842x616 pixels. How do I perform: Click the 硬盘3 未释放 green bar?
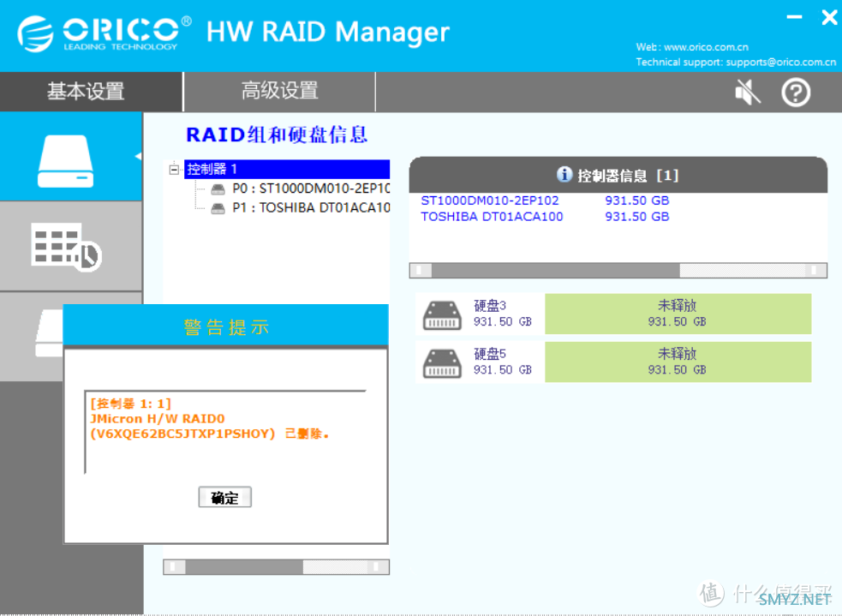pyautogui.click(x=678, y=314)
